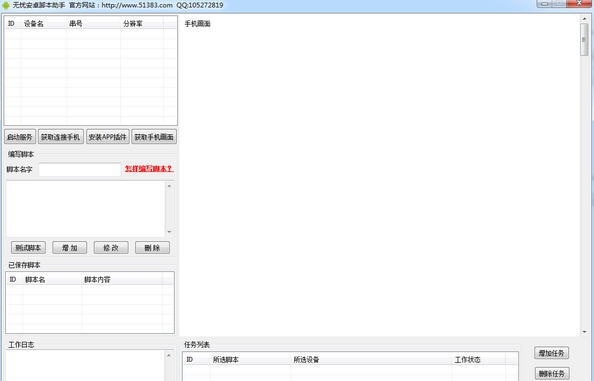This screenshot has height=381, width=594.
Task: Click inside the script content text area
Action: point(85,209)
